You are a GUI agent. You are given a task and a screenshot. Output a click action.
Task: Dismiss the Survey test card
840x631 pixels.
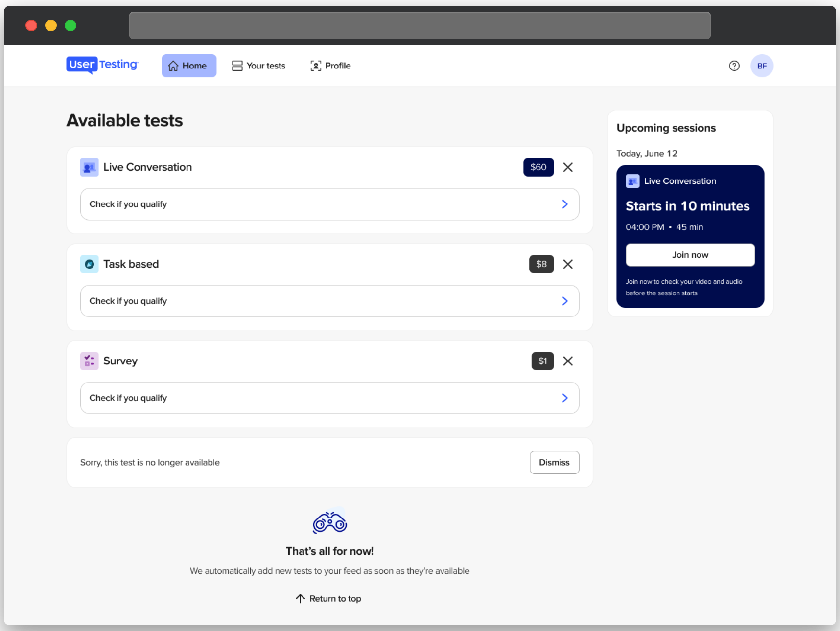568,361
